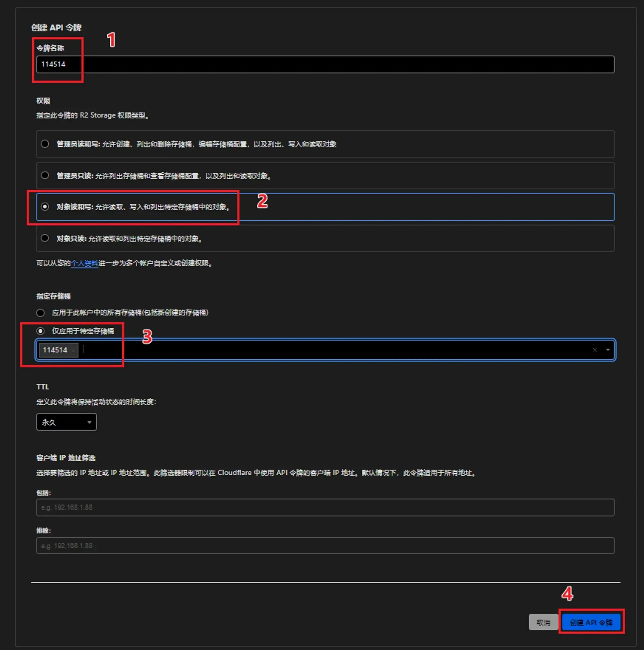
Task: Clear all selected buckets with X icon
Action: (595, 350)
